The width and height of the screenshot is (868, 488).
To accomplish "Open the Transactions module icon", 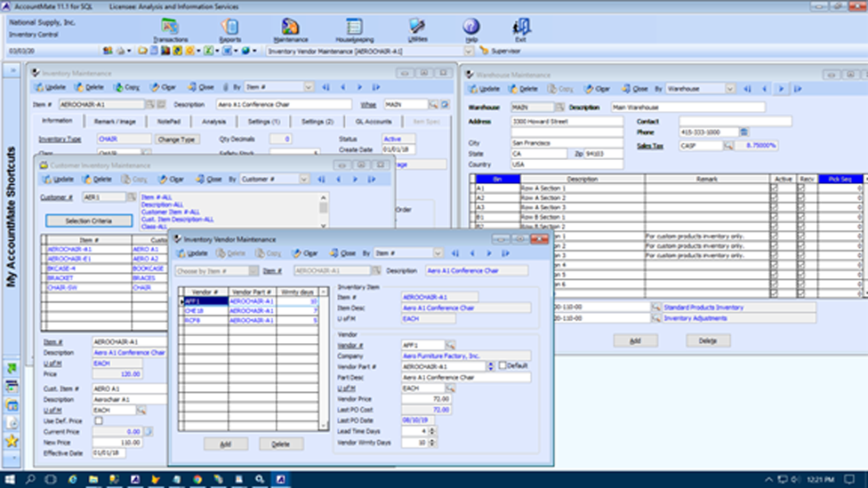I will point(170,28).
